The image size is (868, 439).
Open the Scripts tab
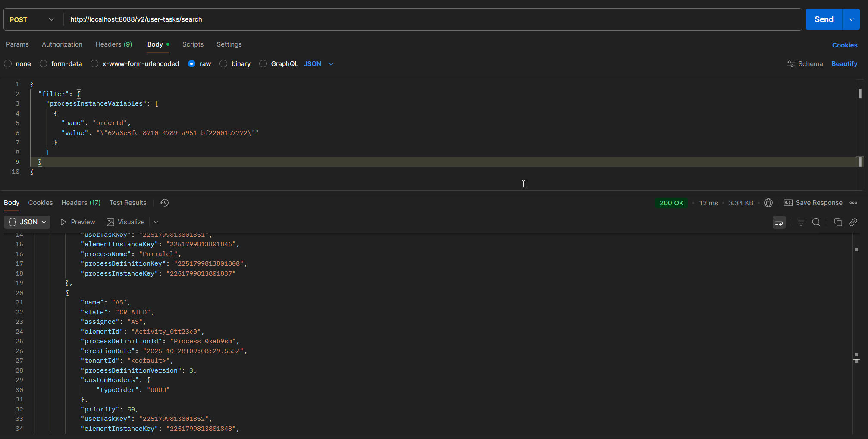193,44
